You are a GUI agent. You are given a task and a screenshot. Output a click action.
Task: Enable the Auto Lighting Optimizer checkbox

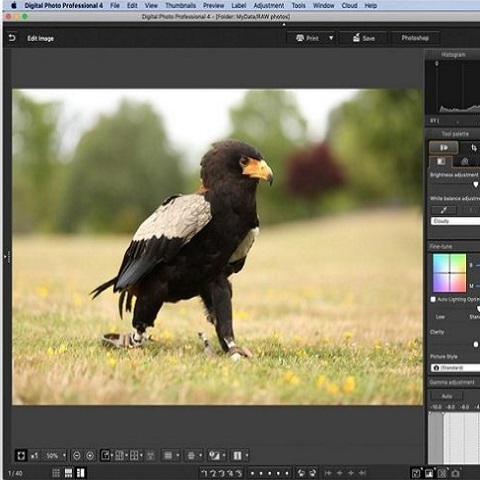pyautogui.click(x=433, y=299)
